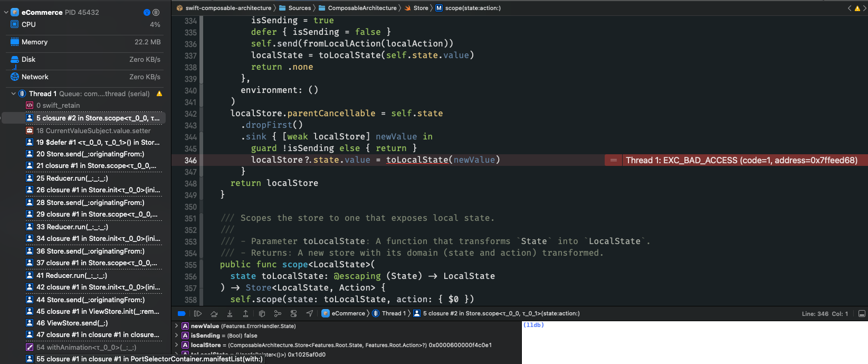
Task: Click the line 346 gutter number
Action: [x=190, y=160]
